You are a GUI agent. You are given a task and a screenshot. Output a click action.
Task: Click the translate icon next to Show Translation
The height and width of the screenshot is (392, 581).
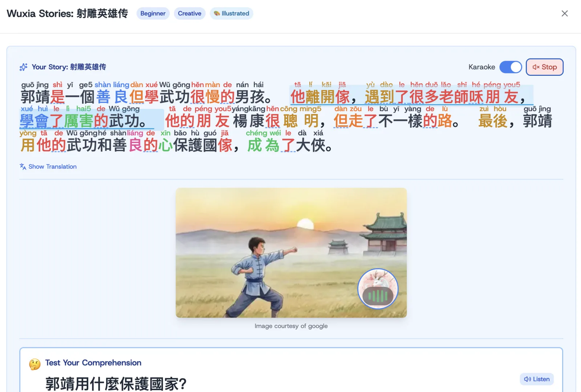(x=22, y=167)
